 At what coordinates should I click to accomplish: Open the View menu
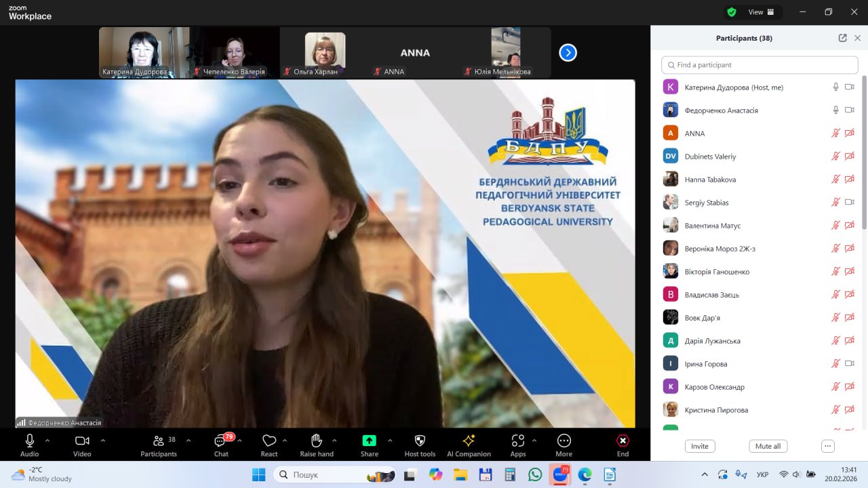coord(759,12)
